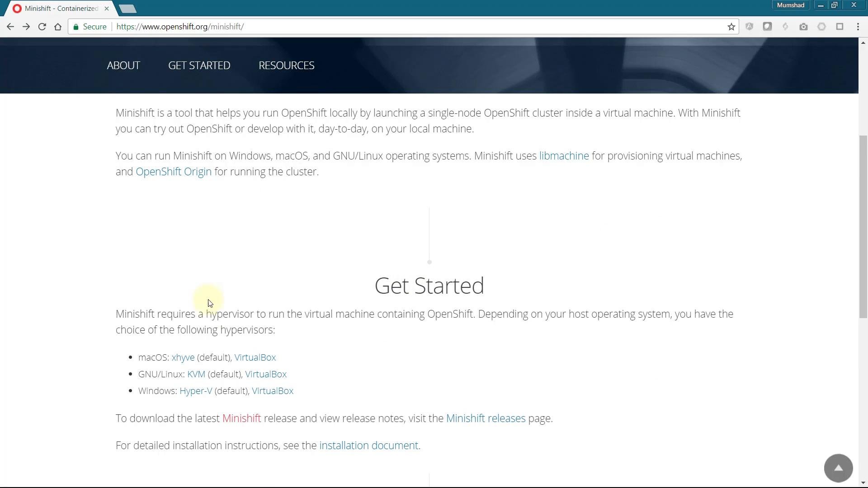Open the Hyper-V hypervisor link

point(196,391)
